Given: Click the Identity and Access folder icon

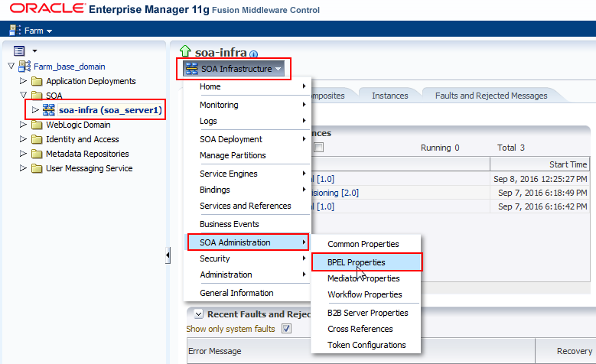Looking at the screenshot, I should (x=37, y=139).
